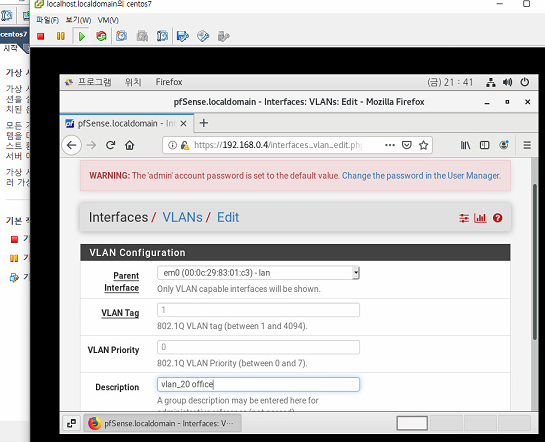Image resolution: width=545 pixels, height=442 pixels.
Task: Click the VLAN Tag input field
Action: [258, 310]
